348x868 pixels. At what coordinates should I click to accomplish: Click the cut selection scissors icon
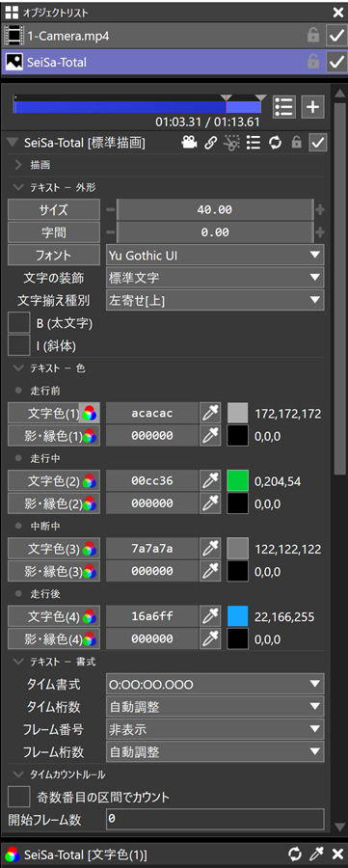(x=231, y=143)
